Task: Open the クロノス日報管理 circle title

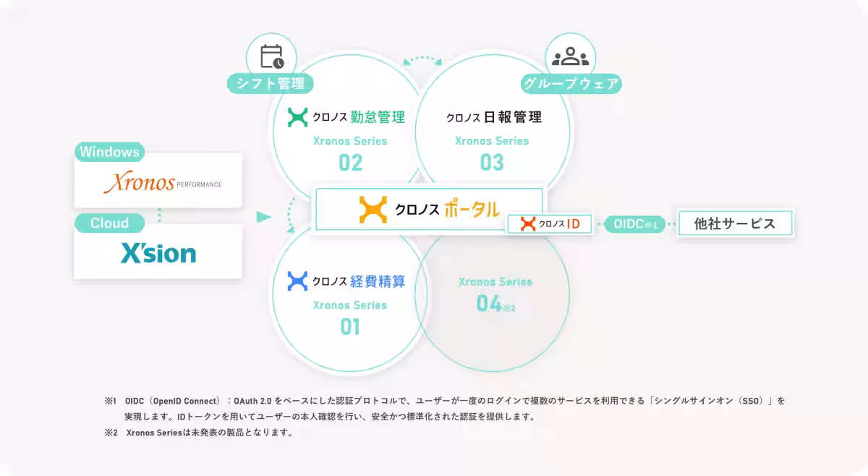Action: pyautogui.click(x=493, y=117)
